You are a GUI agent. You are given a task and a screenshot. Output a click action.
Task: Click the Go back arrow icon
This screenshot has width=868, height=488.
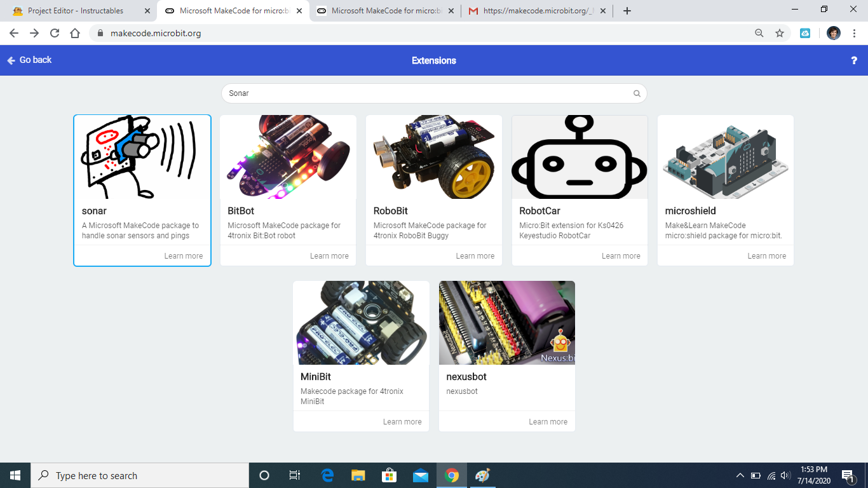coord(11,60)
